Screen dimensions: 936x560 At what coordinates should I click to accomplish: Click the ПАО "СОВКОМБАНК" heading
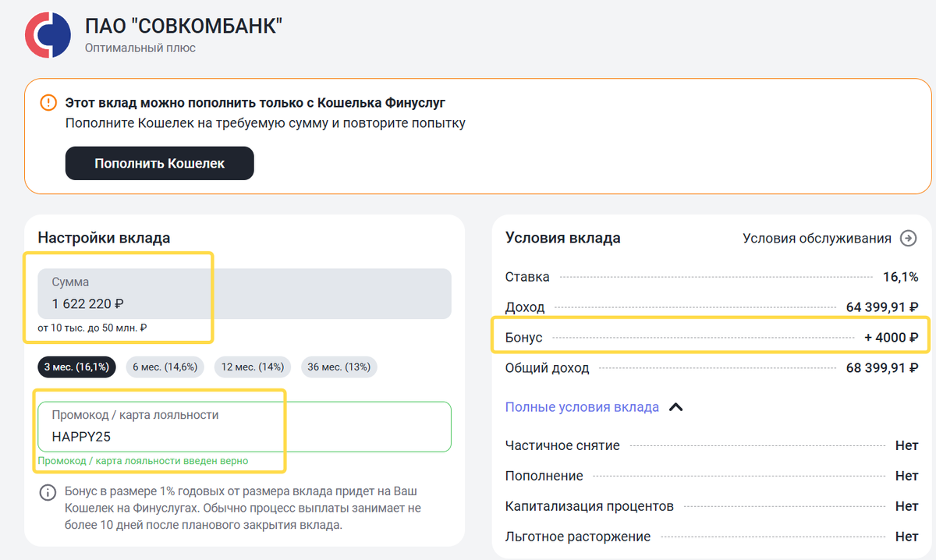pos(183,26)
